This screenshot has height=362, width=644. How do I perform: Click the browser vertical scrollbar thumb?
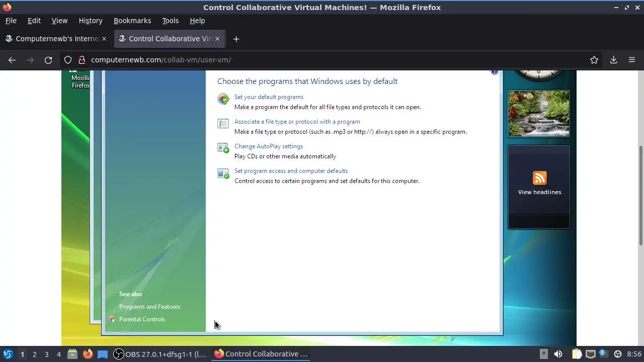pyautogui.click(x=640, y=196)
